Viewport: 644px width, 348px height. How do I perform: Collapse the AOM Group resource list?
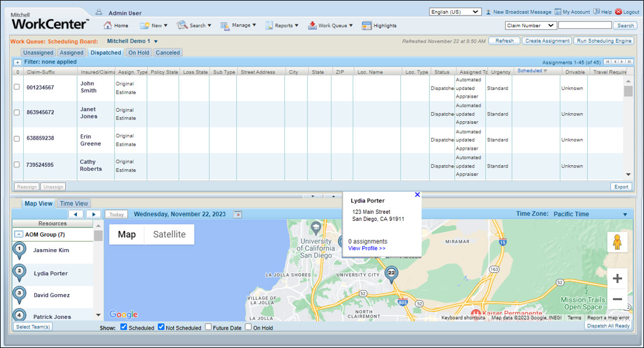(19, 234)
